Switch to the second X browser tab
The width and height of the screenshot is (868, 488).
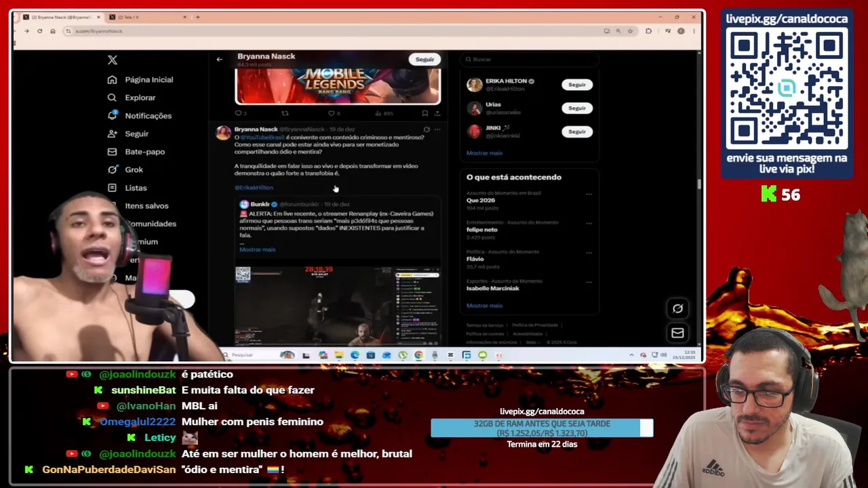(x=146, y=17)
